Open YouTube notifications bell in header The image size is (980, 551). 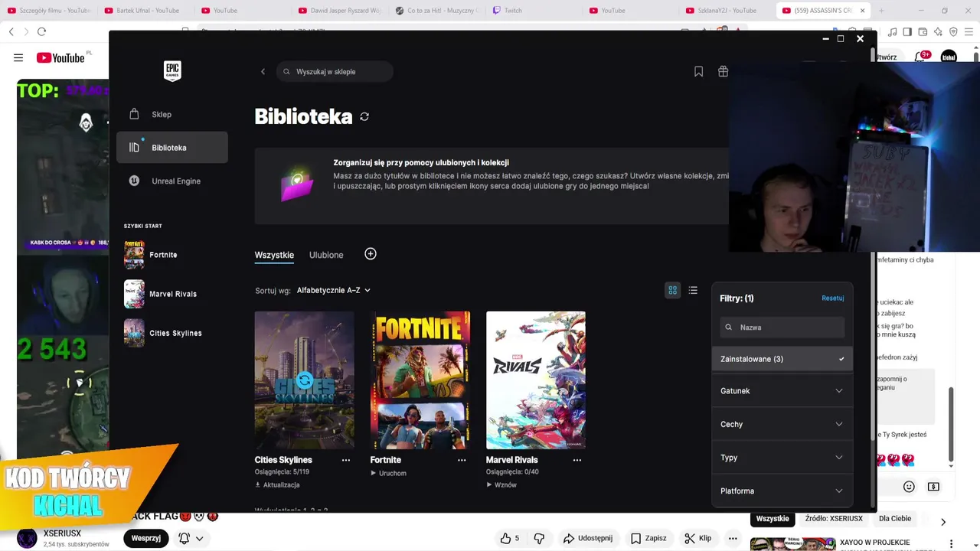tap(921, 57)
